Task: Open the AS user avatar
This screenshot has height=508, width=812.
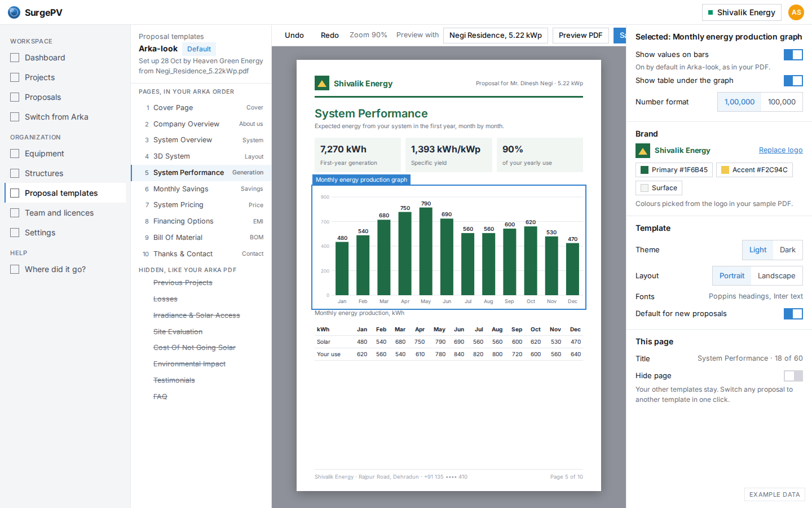Action: tap(796, 12)
